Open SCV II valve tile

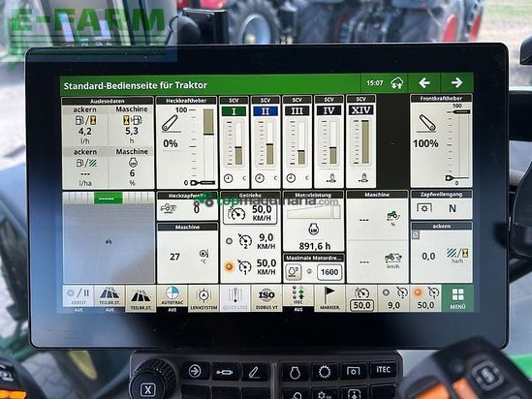tap(266, 141)
